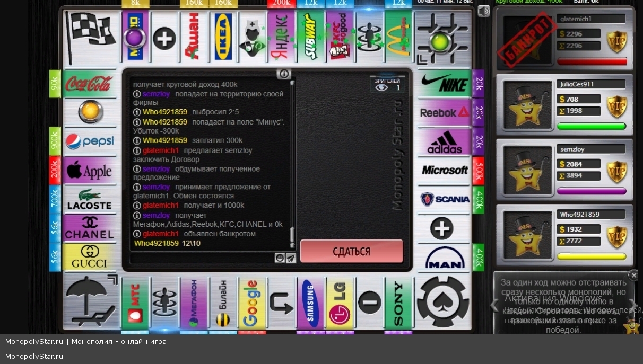Viewport: 643px width, 364px height.
Task: Click the СДАТЬСЯ surrender button
Action: [352, 251]
